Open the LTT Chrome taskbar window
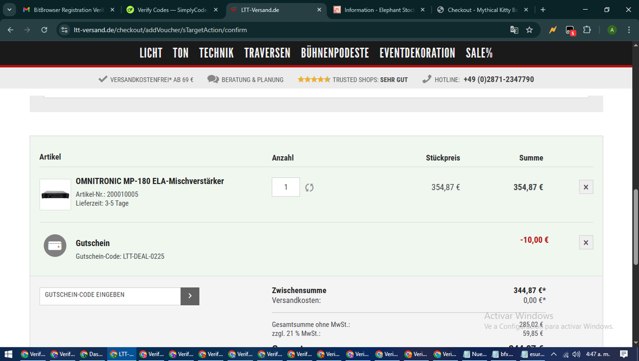639x361 pixels. point(122,354)
